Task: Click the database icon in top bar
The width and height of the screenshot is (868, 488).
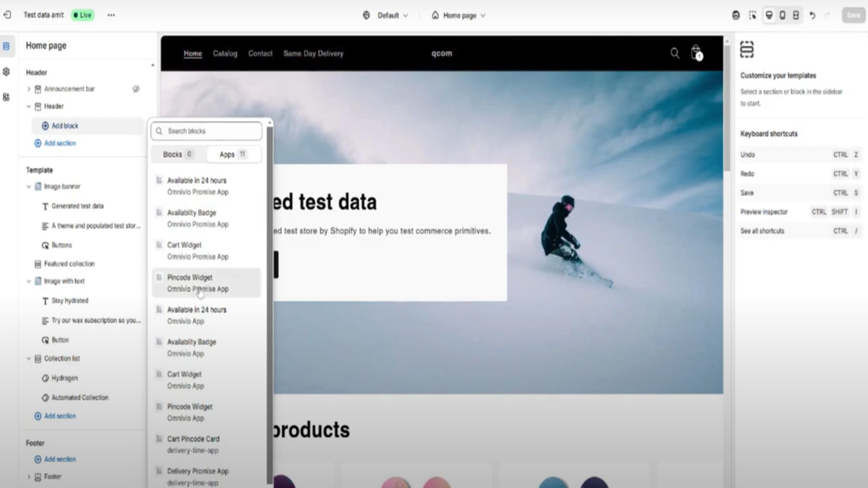Action: click(x=736, y=15)
